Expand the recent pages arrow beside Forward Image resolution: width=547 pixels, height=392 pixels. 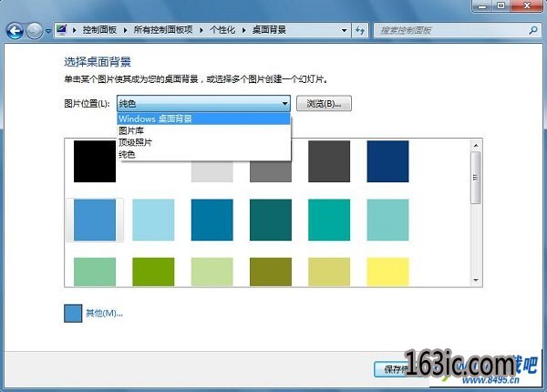click(x=48, y=31)
